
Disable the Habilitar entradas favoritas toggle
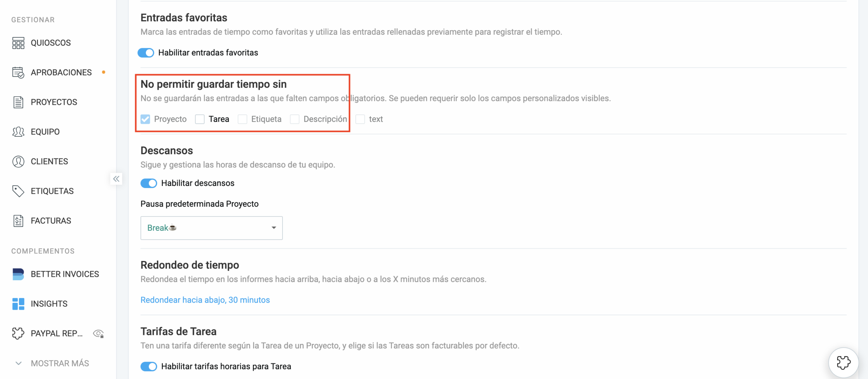(146, 53)
